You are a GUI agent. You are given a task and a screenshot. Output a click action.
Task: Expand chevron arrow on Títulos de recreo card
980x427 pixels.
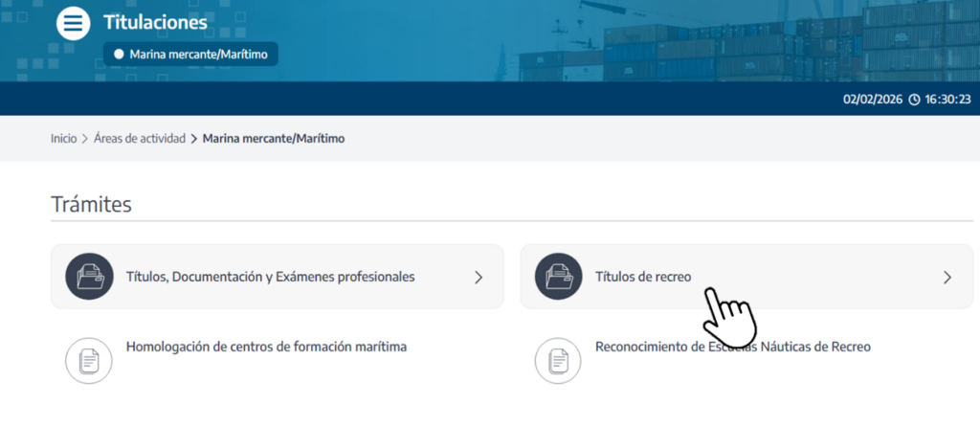coord(947,278)
